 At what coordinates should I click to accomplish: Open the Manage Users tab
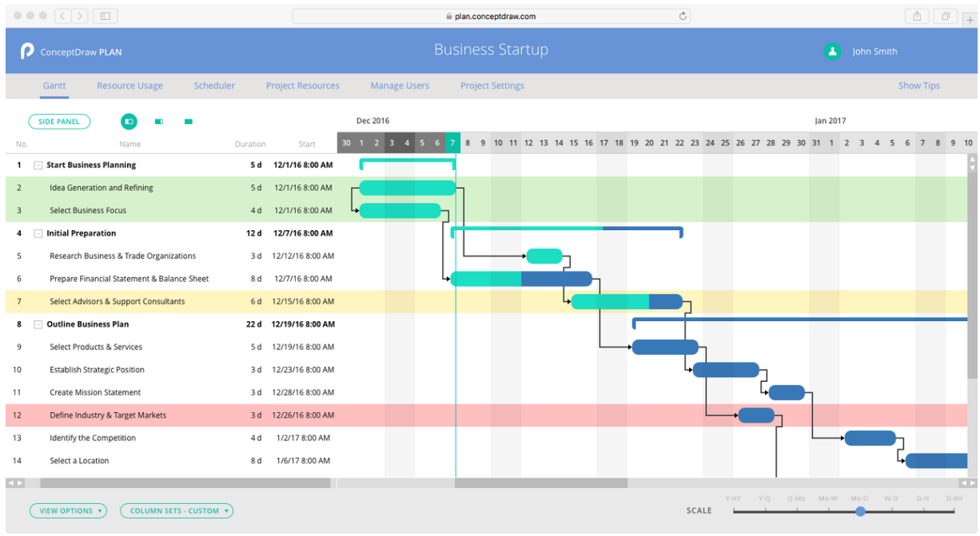coord(400,85)
